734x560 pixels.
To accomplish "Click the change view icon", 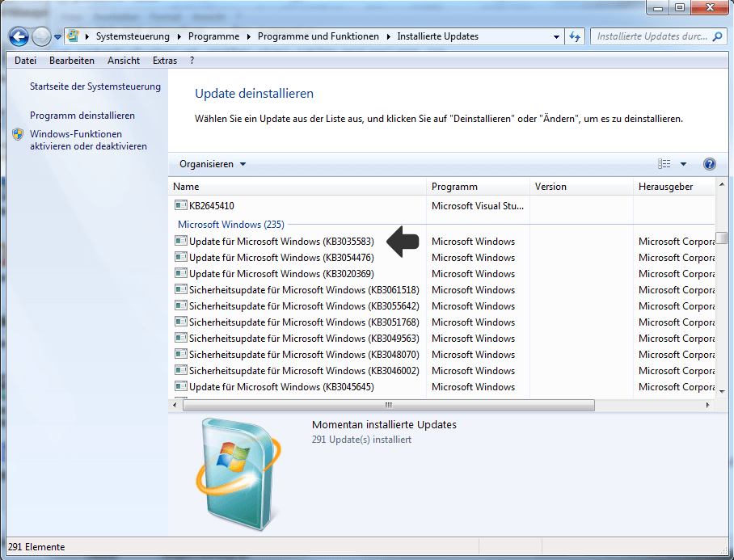I will [664, 164].
